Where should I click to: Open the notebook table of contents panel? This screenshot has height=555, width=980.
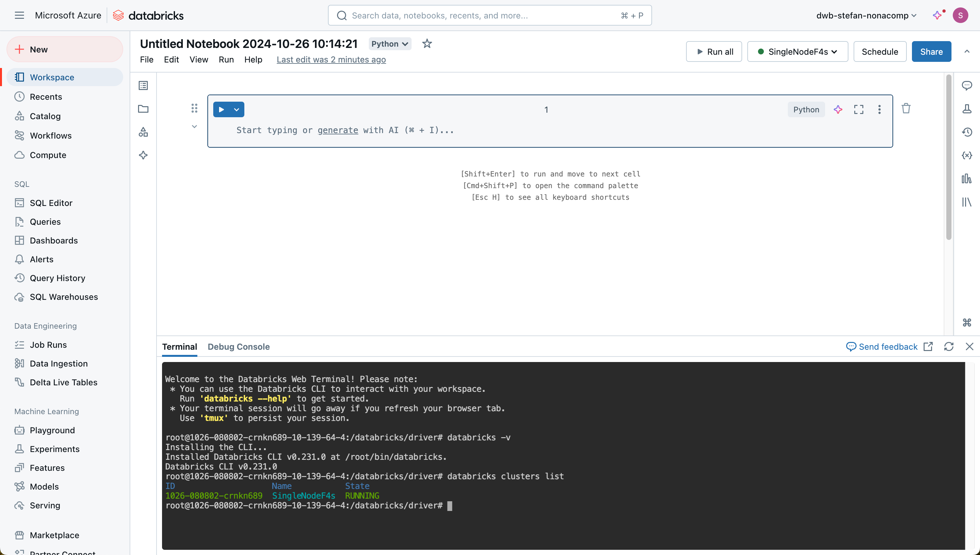(x=143, y=85)
